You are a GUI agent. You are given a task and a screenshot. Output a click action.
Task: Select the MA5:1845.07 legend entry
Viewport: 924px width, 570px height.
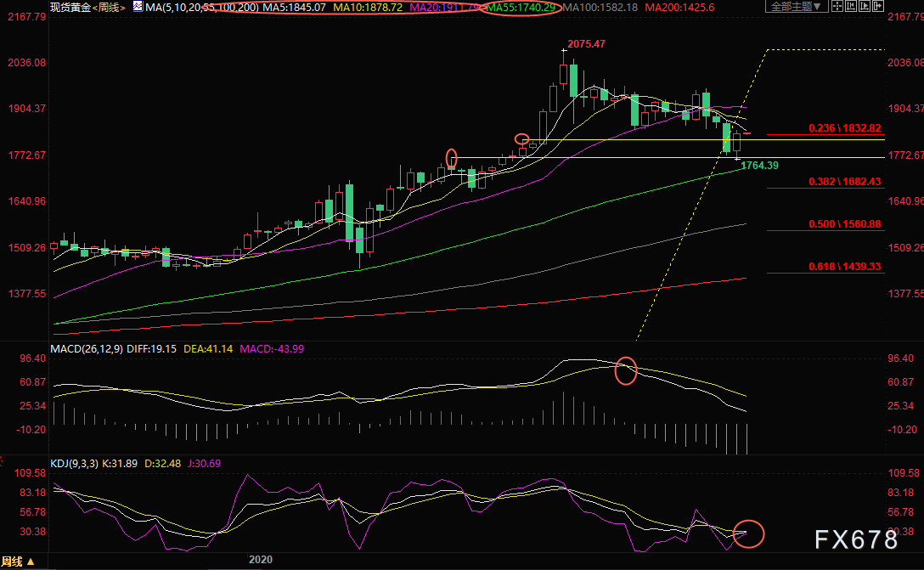pos(291,8)
